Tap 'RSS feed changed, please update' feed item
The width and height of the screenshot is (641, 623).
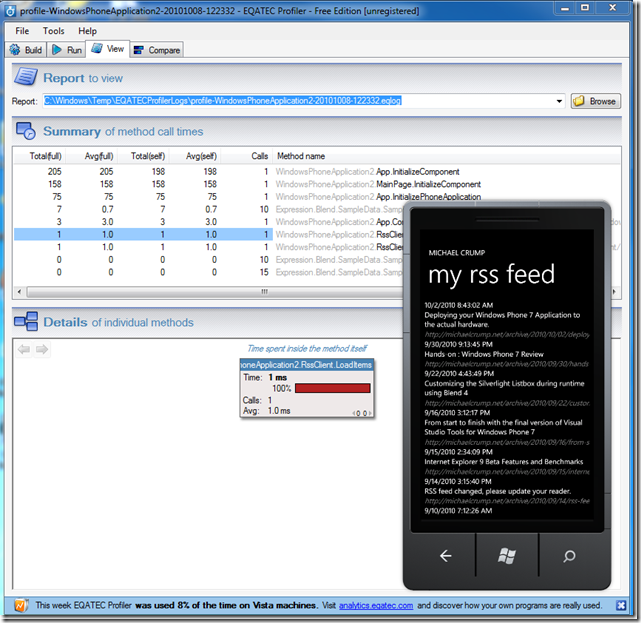pyautogui.click(x=498, y=491)
